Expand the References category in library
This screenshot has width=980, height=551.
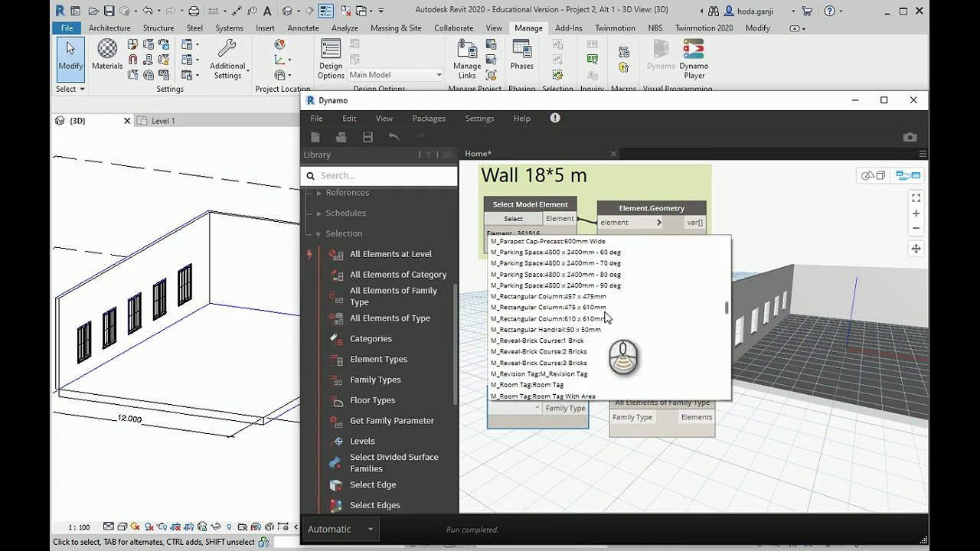318,193
